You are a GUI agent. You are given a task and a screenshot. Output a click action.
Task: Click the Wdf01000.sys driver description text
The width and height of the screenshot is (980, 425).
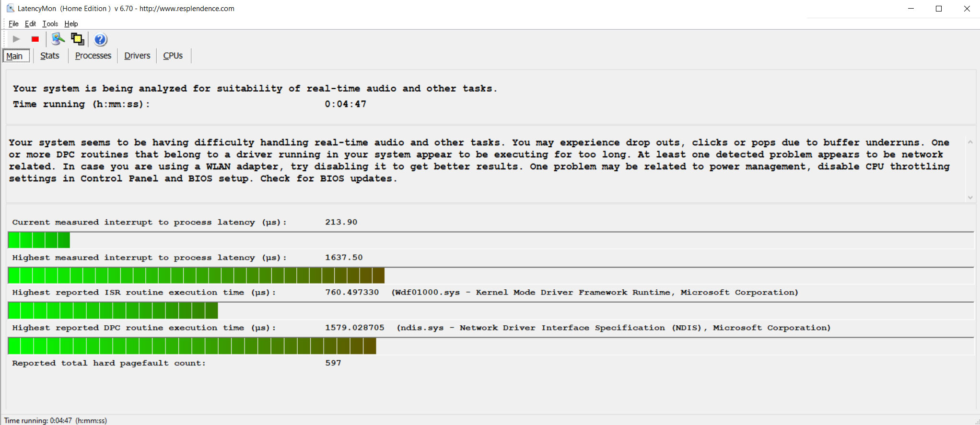595,293
